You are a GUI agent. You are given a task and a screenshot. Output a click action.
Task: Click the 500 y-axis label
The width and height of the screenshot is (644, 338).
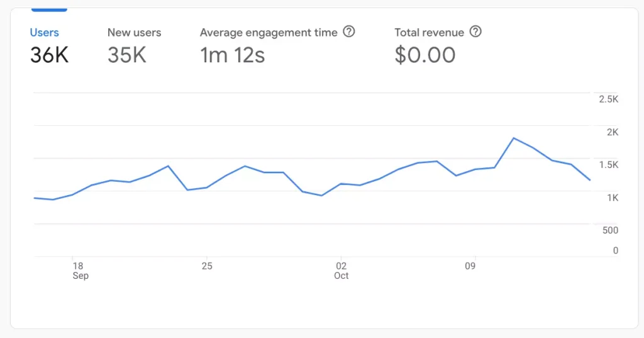pos(610,230)
